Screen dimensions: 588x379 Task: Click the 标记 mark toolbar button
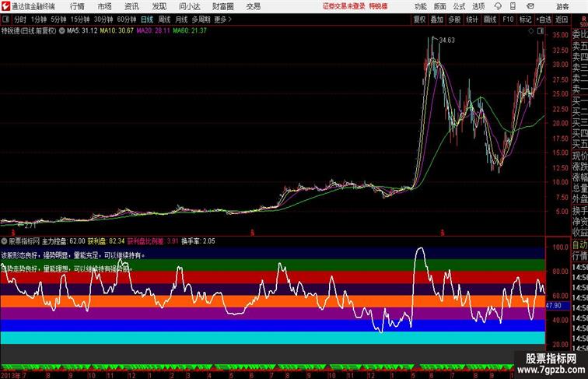525,19
